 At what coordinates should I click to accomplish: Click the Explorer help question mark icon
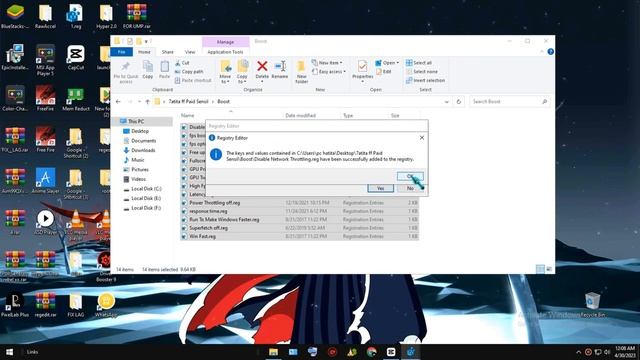551,52
